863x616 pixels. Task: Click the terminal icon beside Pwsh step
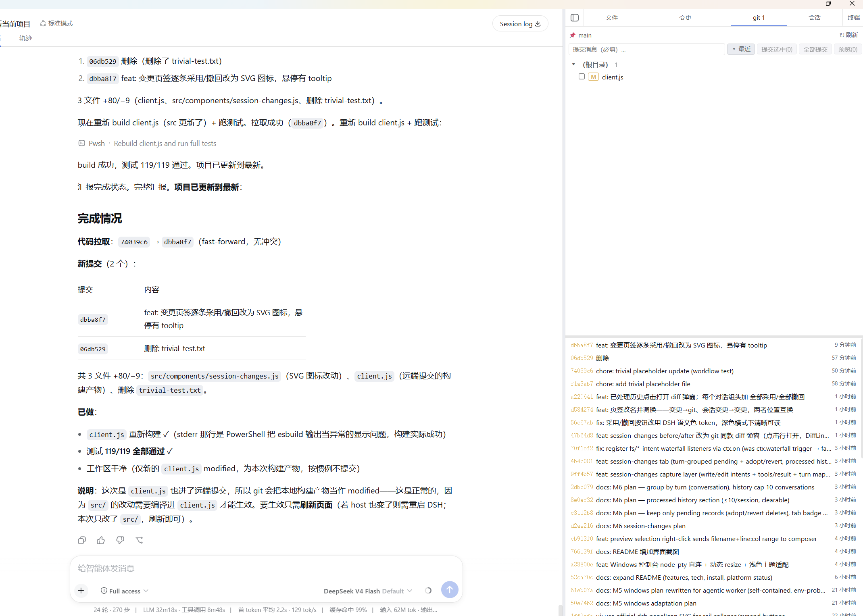coord(82,143)
